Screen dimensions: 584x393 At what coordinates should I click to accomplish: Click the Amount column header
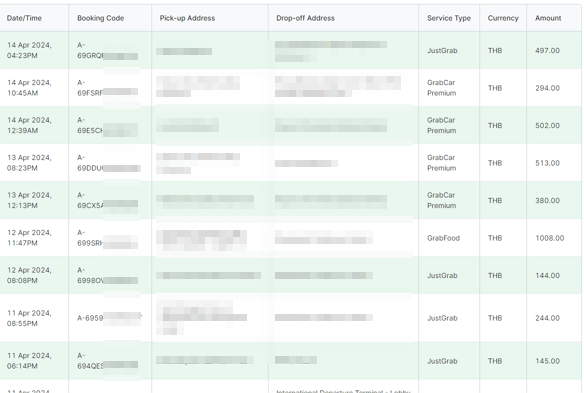coord(548,18)
